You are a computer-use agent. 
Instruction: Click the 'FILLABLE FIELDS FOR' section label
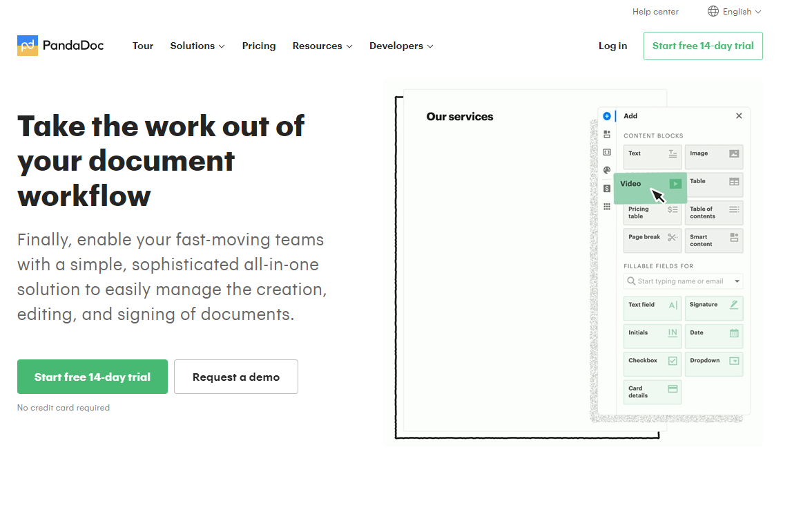click(x=658, y=266)
